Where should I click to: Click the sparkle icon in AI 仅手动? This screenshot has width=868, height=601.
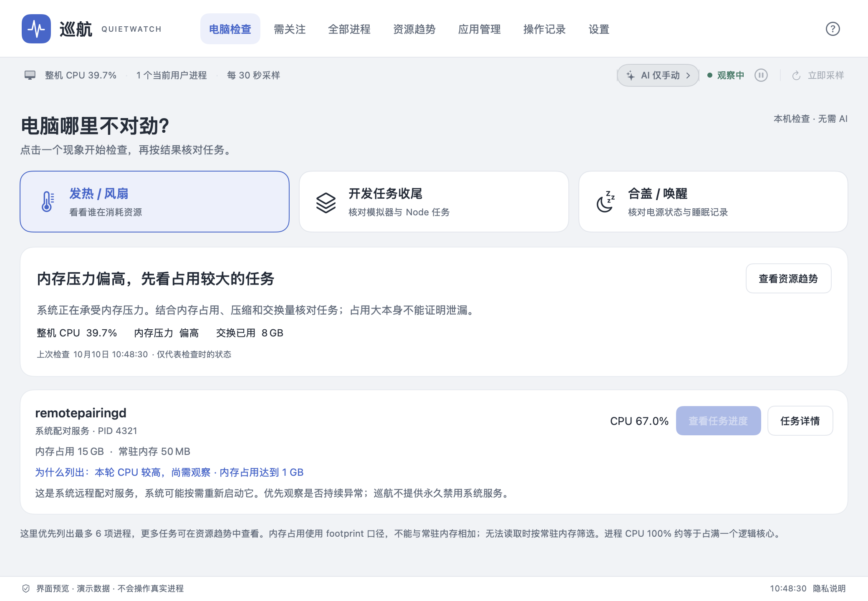[x=631, y=76]
